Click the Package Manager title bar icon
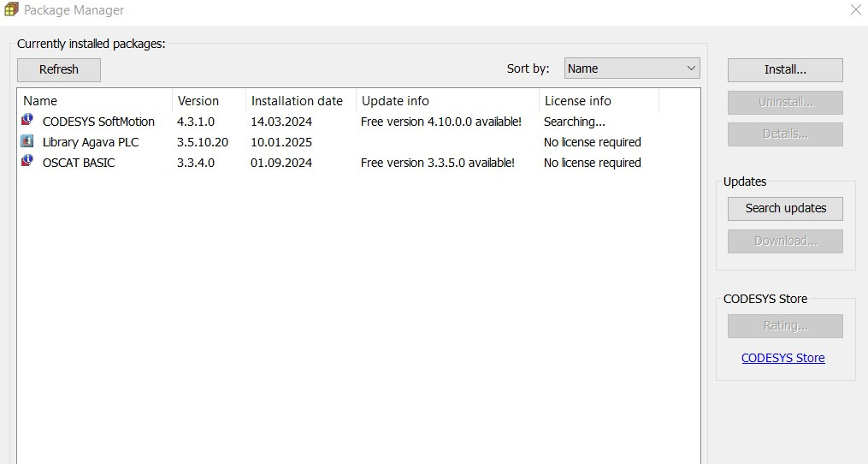 pos(11,10)
